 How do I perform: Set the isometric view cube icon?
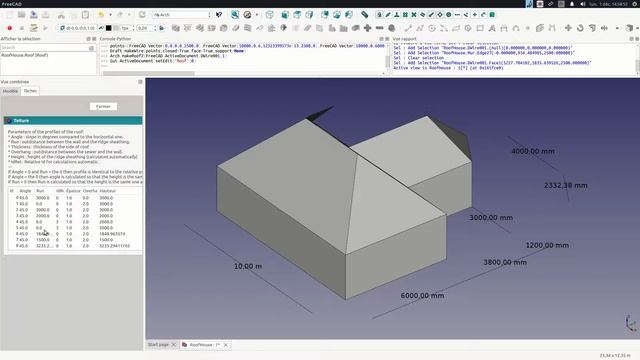tap(270, 15)
